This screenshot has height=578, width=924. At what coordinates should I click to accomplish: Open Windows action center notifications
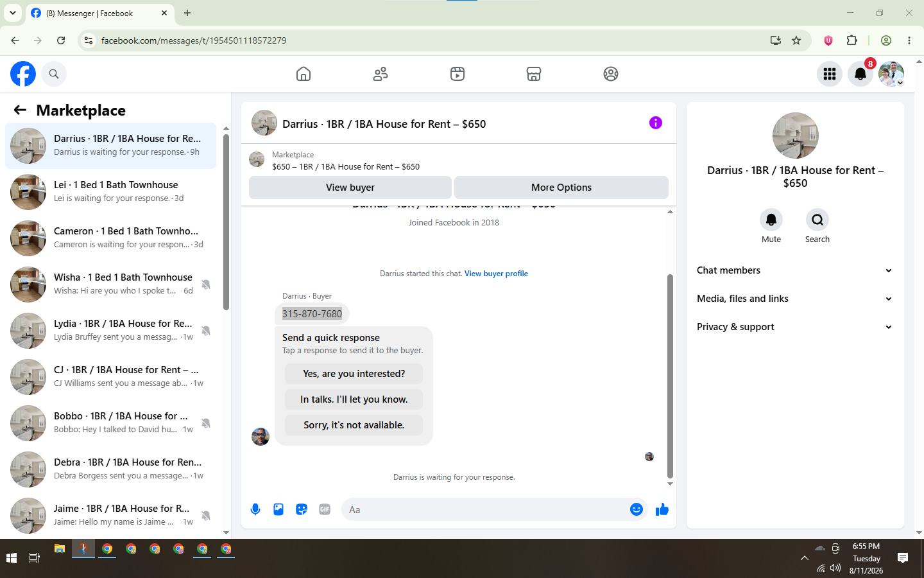coord(903,558)
